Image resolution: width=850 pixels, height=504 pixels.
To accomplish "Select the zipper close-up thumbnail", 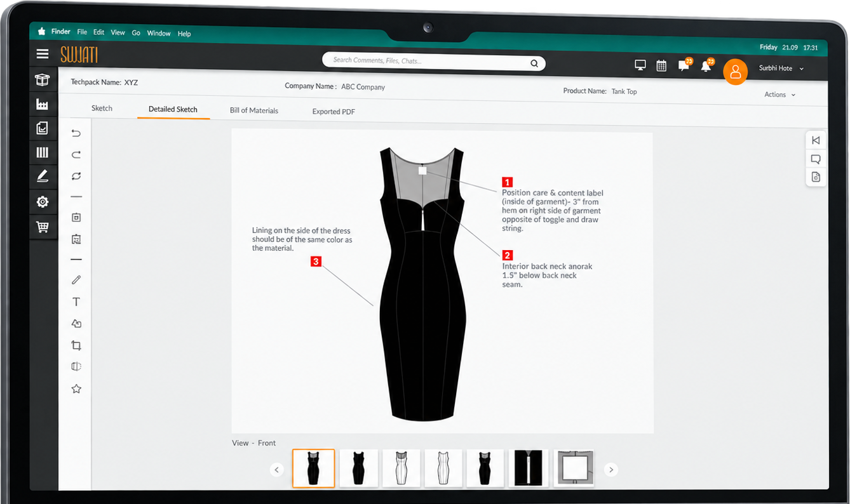I will pos(529,468).
